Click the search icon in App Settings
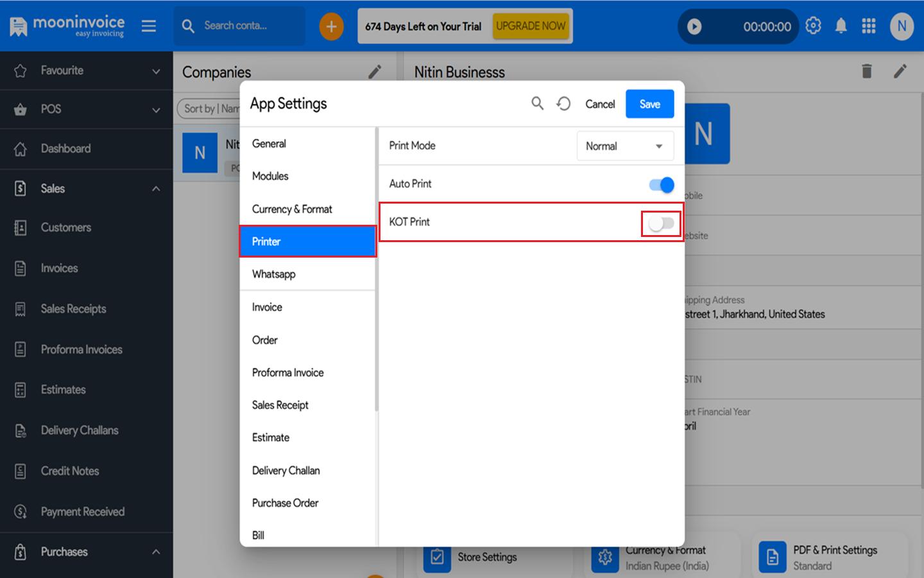 [x=538, y=103]
